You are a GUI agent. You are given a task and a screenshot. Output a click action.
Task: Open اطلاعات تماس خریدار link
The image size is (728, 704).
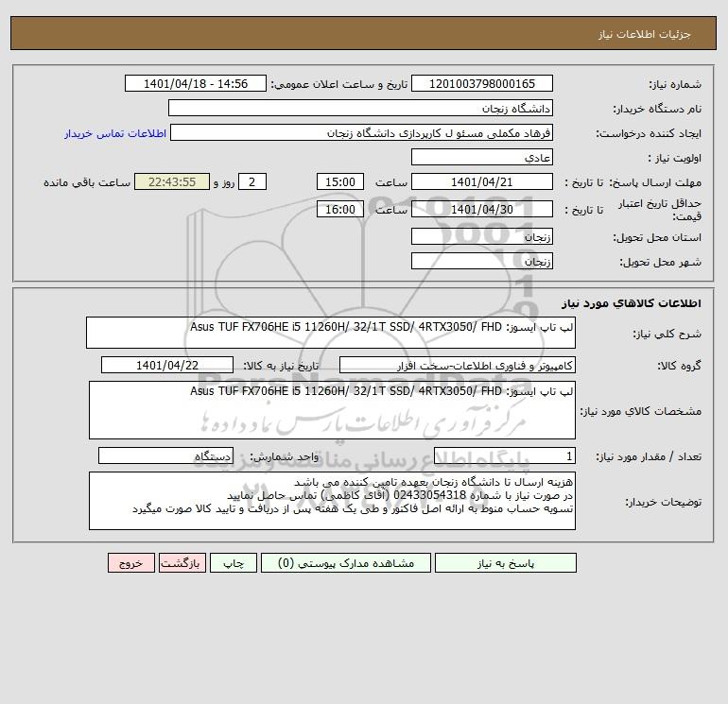tap(115, 133)
